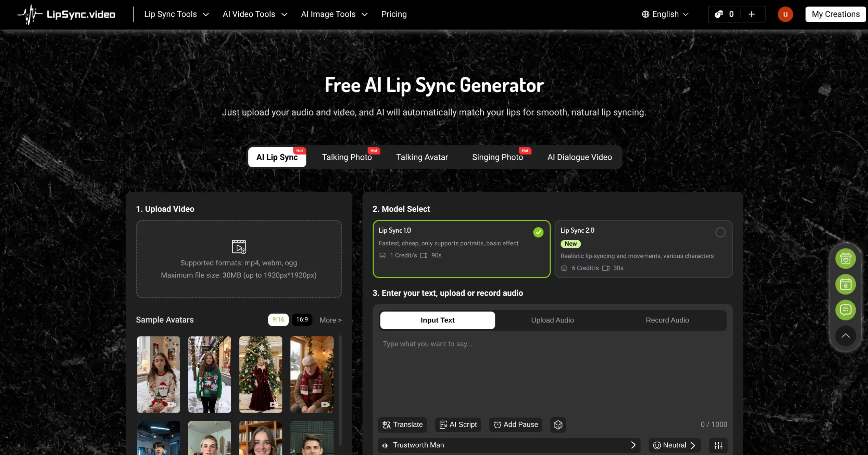
Task: Open My Creations
Action: pyautogui.click(x=835, y=14)
